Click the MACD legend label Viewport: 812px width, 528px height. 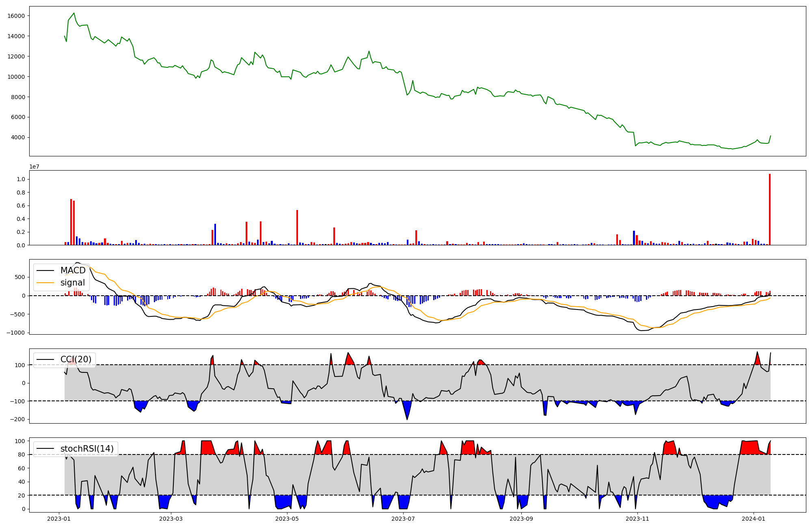(x=73, y=270)
